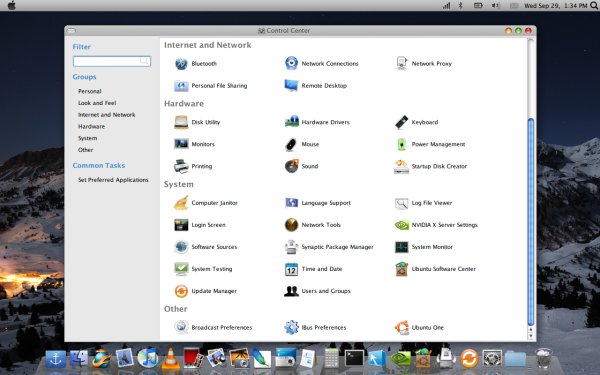This screenshot has width=600, height=375.
Task: Open the Ubuntu One icon
Action: [401, 327]
